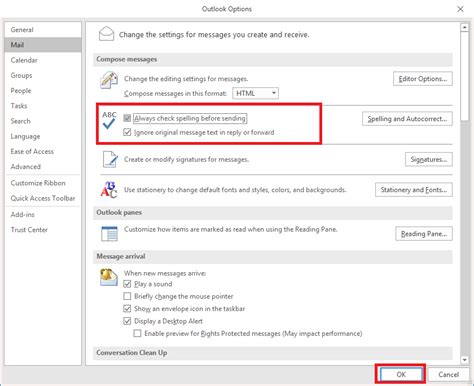The height and width of the screenshot is (386, 474).
Task: Open Quick Access Toolbar settings
Action: point(43,198)
